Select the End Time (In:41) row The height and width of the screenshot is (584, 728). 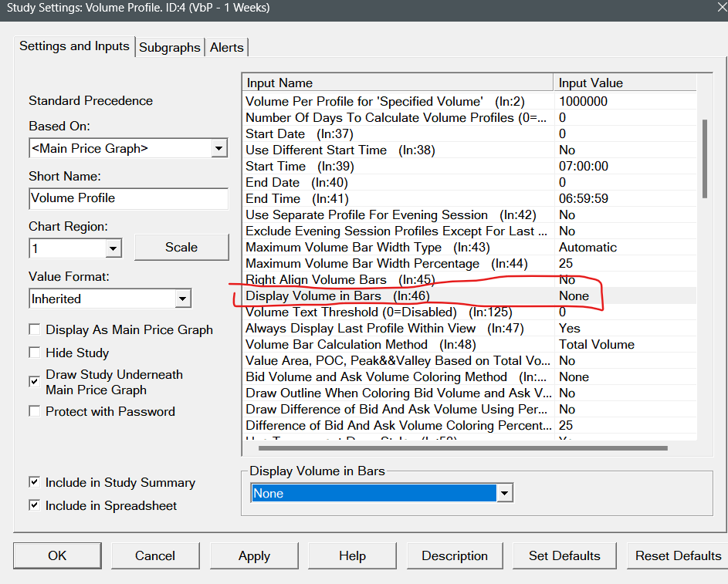coord(470,199)
